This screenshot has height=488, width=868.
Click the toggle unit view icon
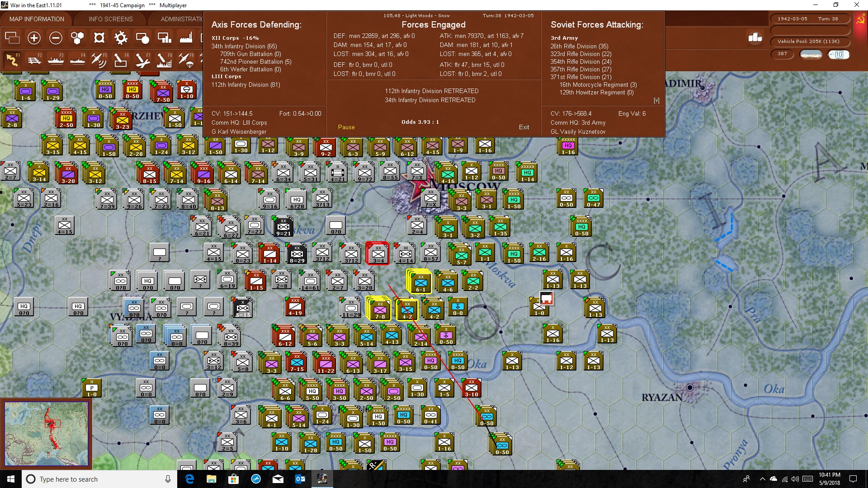[x=12, y=38]
